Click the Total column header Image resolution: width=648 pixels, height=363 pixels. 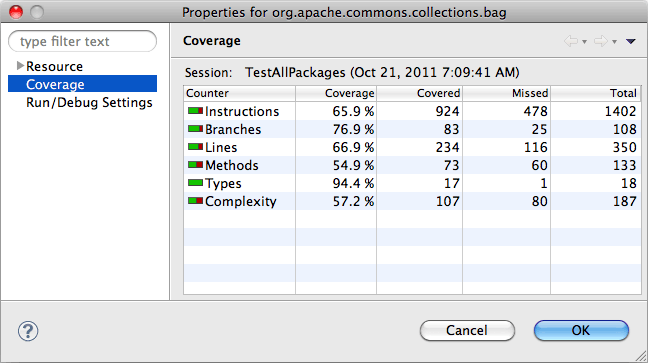[596, 93]
